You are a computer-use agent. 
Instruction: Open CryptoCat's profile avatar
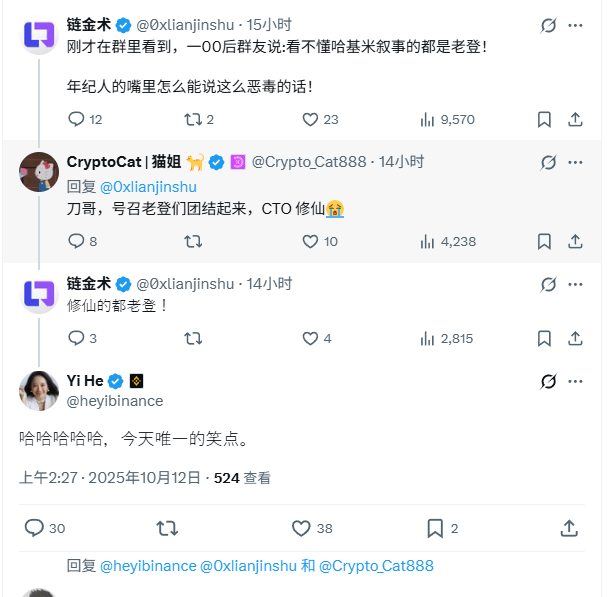pos(38,171)
